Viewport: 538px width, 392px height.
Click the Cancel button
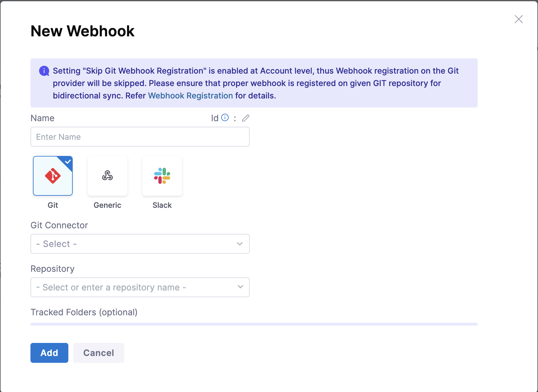point(98,353)
